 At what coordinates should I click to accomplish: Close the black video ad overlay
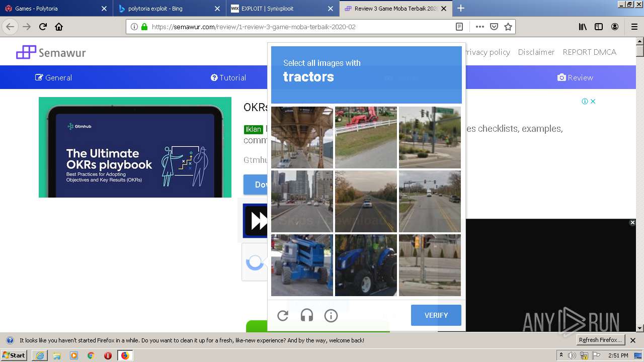tap(632, 222)
